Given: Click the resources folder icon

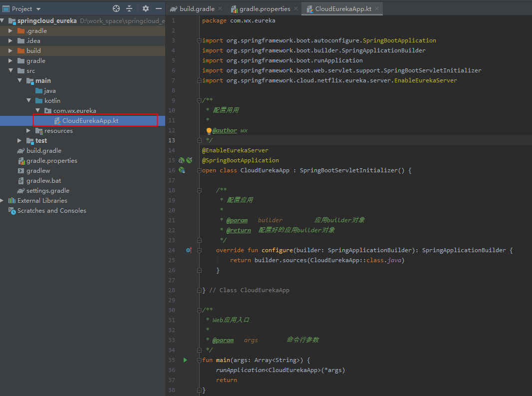Looking at the screenshot, I should 39,131.
